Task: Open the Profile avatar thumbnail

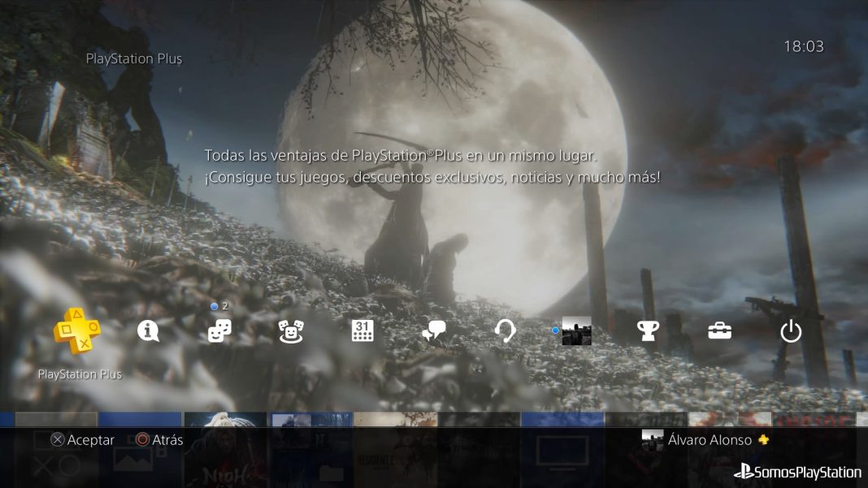Action: (x=576, y=330)
